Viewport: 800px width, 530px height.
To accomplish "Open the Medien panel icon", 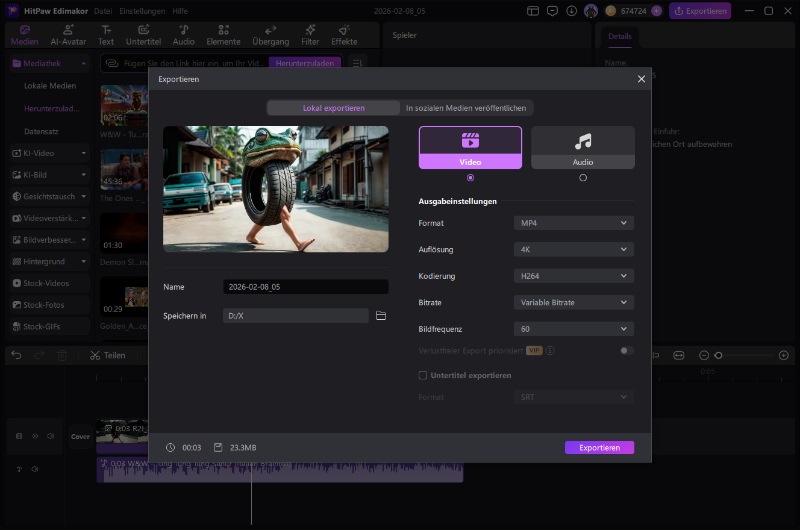I will [25, 35].
